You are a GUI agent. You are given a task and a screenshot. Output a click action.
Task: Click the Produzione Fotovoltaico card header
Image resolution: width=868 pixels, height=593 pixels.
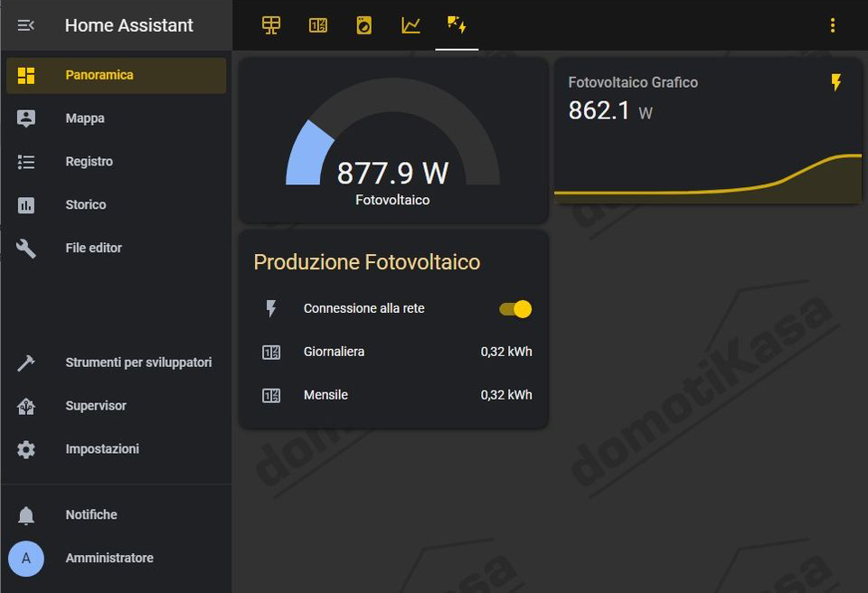coord(366,262)
